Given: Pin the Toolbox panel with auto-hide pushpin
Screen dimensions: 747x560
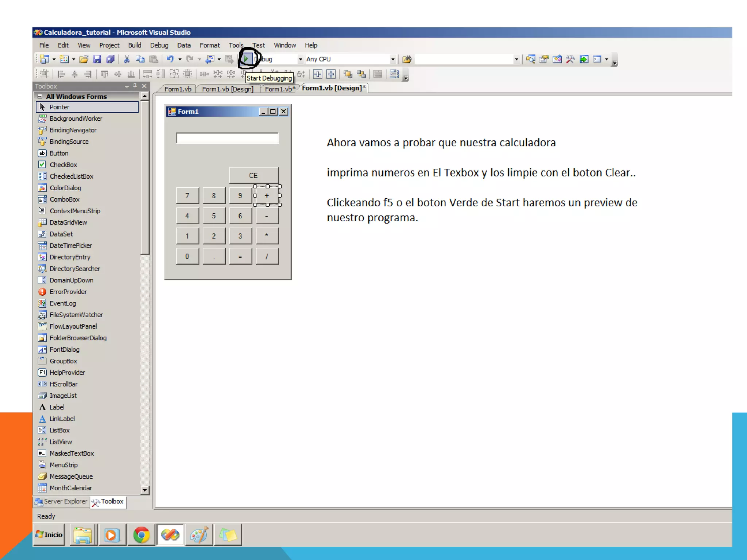Looking at the screenshot, I should pos(135,86).
